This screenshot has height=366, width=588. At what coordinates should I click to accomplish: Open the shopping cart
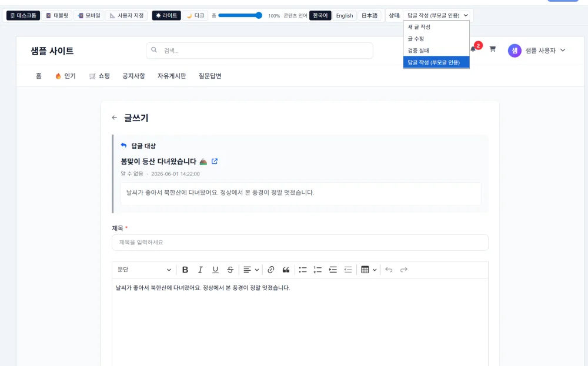click(492, 49)
